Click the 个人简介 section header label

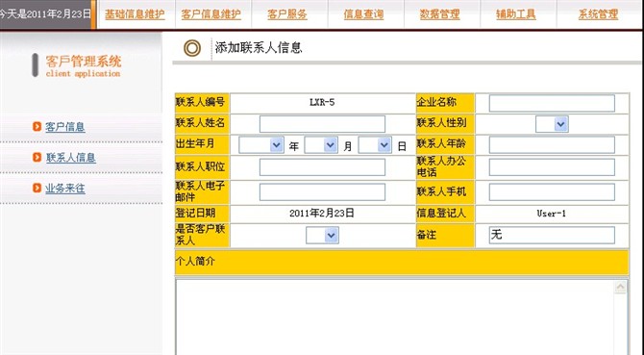(195, 262)
